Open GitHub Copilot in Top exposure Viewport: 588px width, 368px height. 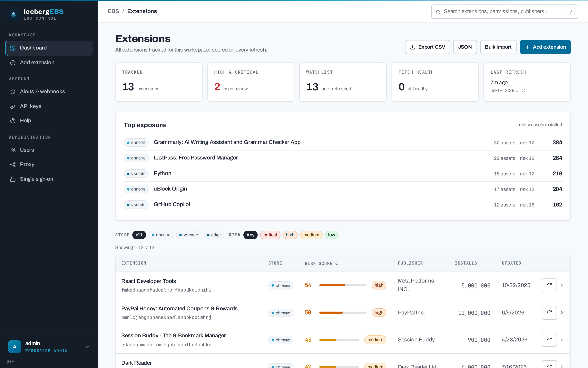coord(343,205)
